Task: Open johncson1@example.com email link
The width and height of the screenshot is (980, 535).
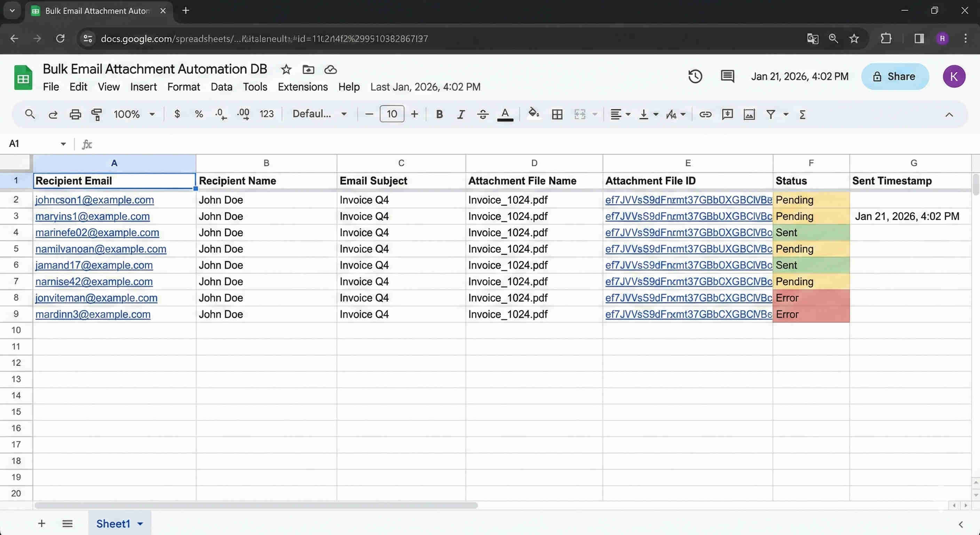Action: click(95, 200)
